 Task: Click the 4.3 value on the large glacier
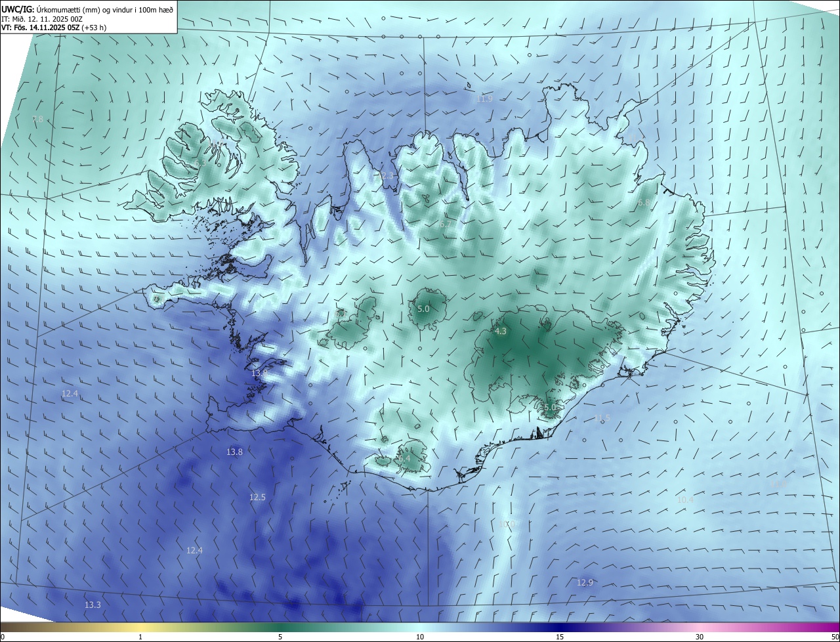pos(501,332)
